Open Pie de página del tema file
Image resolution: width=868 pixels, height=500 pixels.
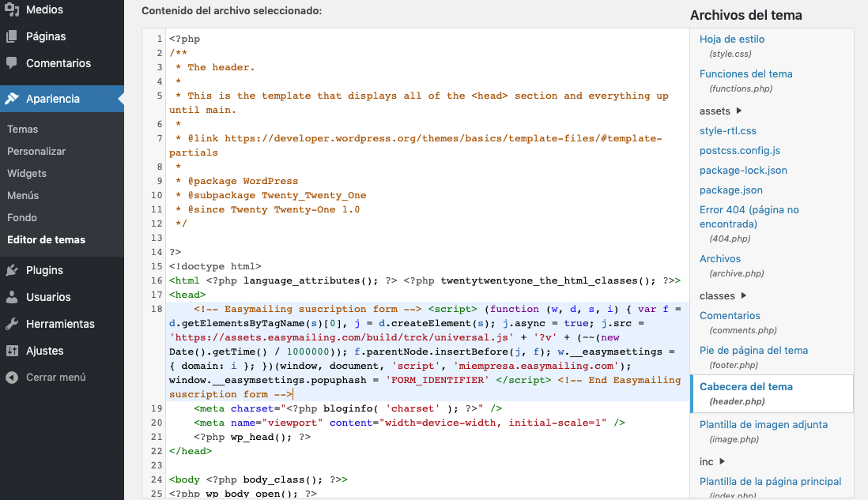753,351
